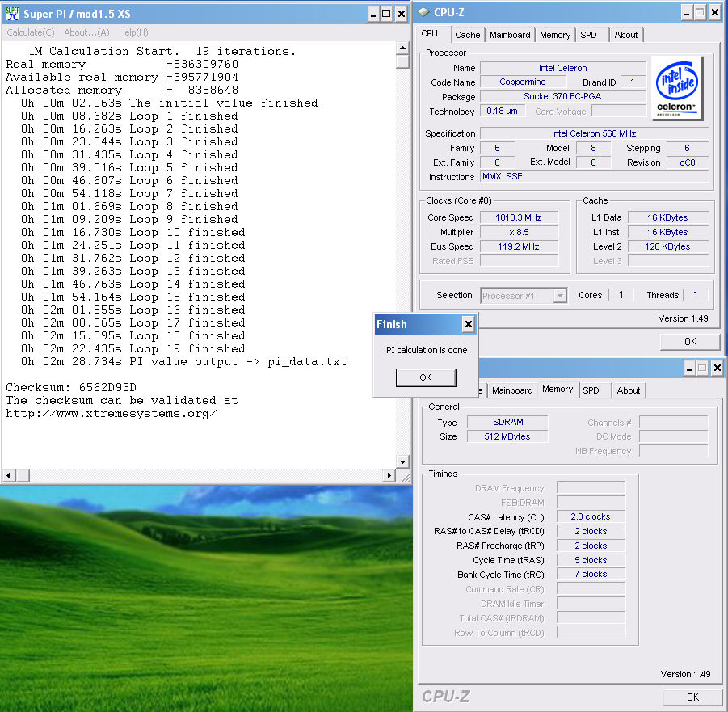Click the Intel Inside Celeron logo
The width and height of the screenshot is (728, 712).
pos(677,88)
